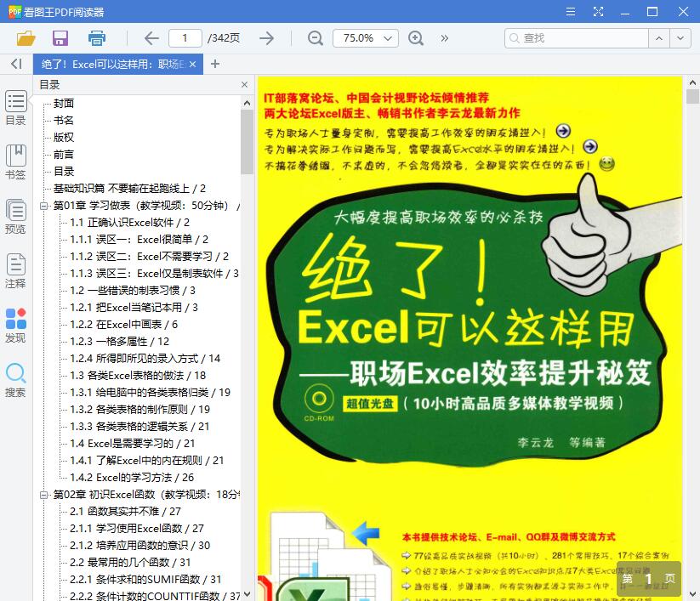700x601 pixels.
Task: Collapse the 第01章 学习做表 chapter
Action: tap(43, 206)
